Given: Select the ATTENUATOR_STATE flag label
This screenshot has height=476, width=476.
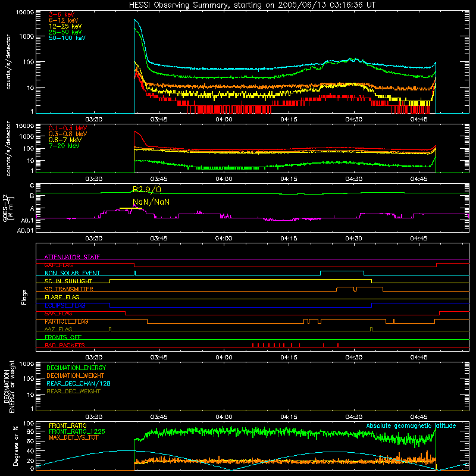Looking at the screenshot, I should click(x=72, y=257).
